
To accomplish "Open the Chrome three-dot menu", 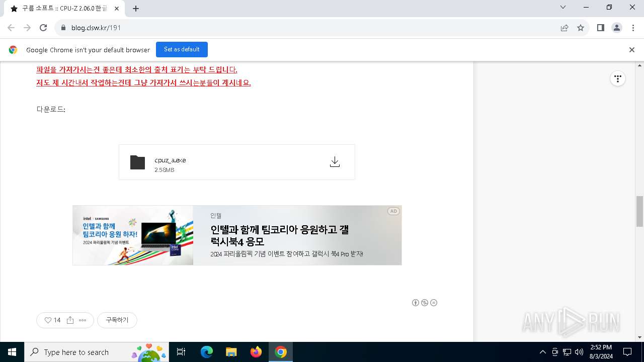I will [x=633, y=28].
